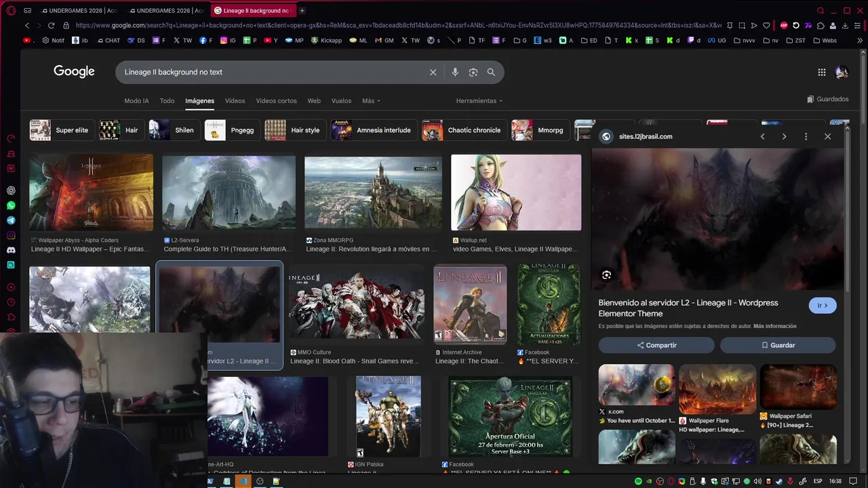868x488 pixels.
Task: Click the Google logo
Action: [x=74, y=71]
